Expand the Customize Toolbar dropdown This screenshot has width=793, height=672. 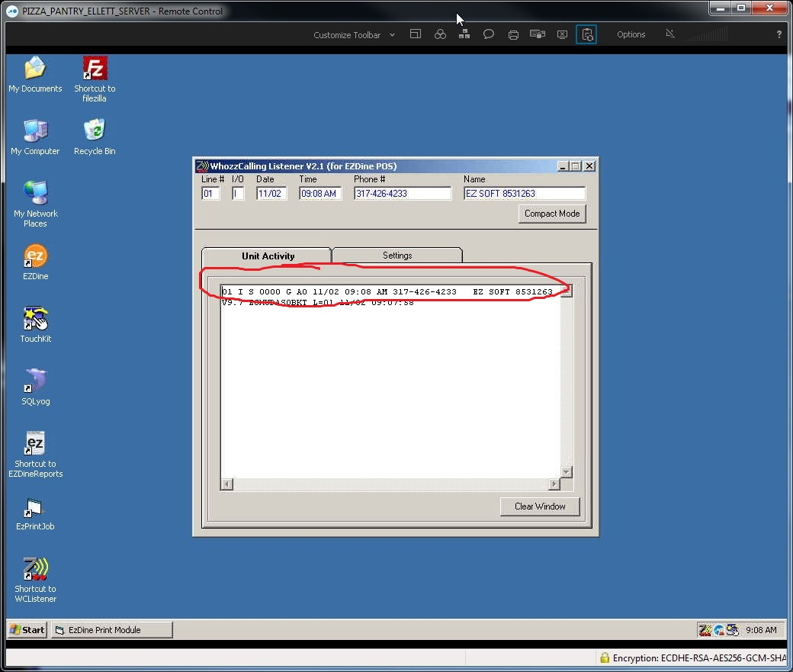(354, 35)
